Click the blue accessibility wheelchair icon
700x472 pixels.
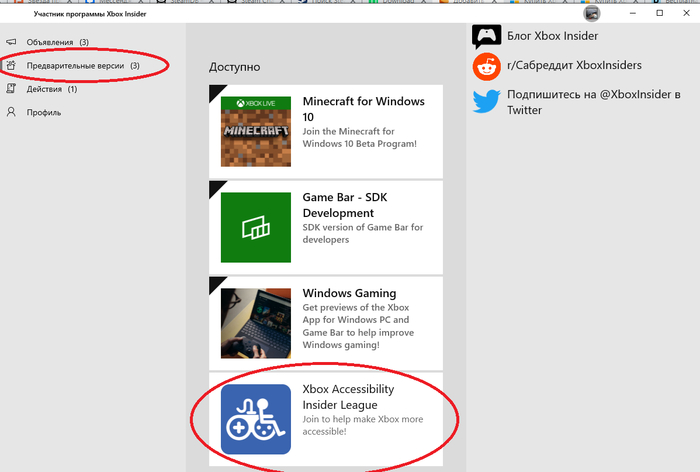[256, 419]
